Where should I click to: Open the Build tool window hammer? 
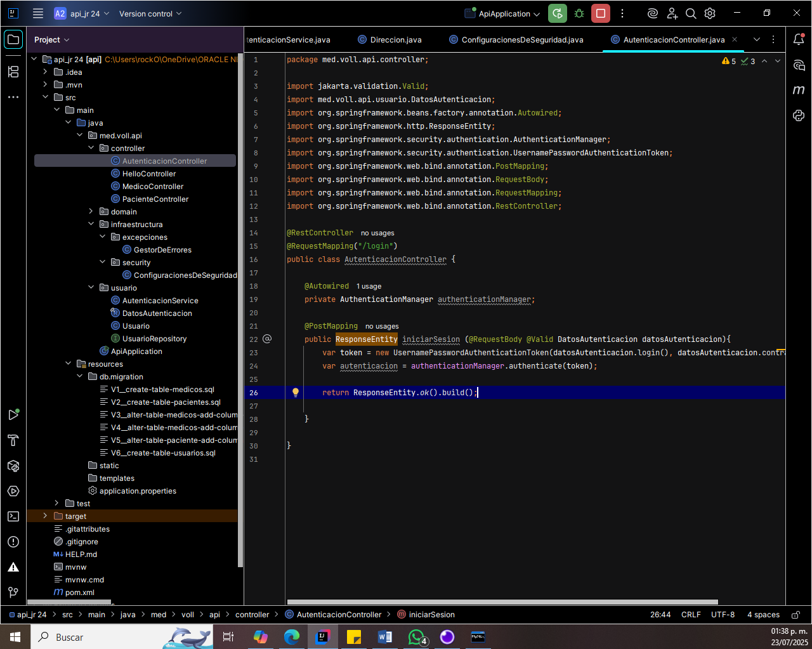coord(13,440)
